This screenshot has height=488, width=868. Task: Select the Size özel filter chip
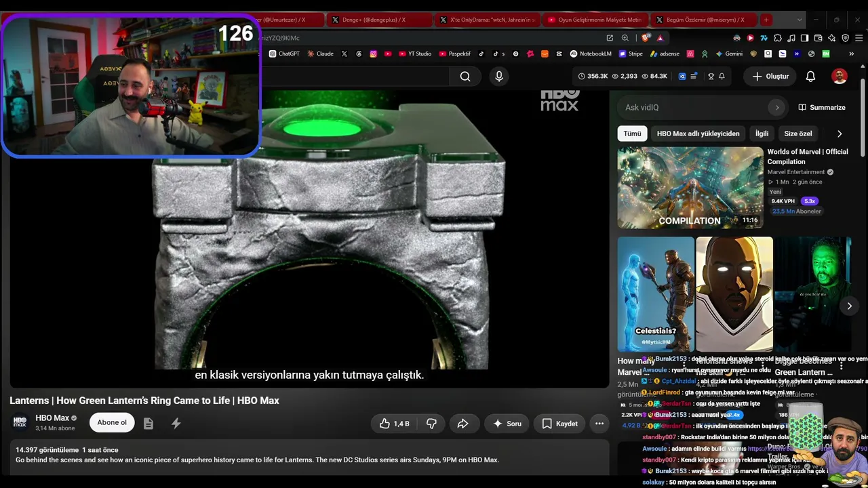pyautogui.click(x=798, y=134)
